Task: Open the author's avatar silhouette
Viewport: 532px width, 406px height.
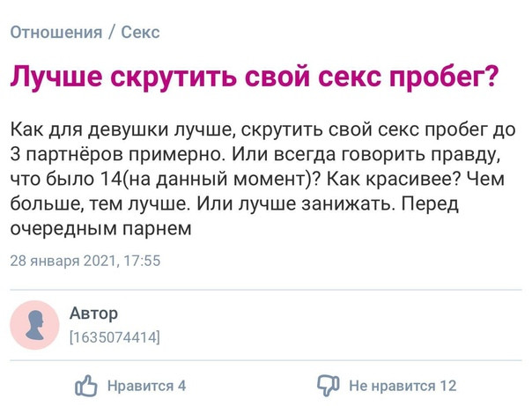Action: coord(34,325)
